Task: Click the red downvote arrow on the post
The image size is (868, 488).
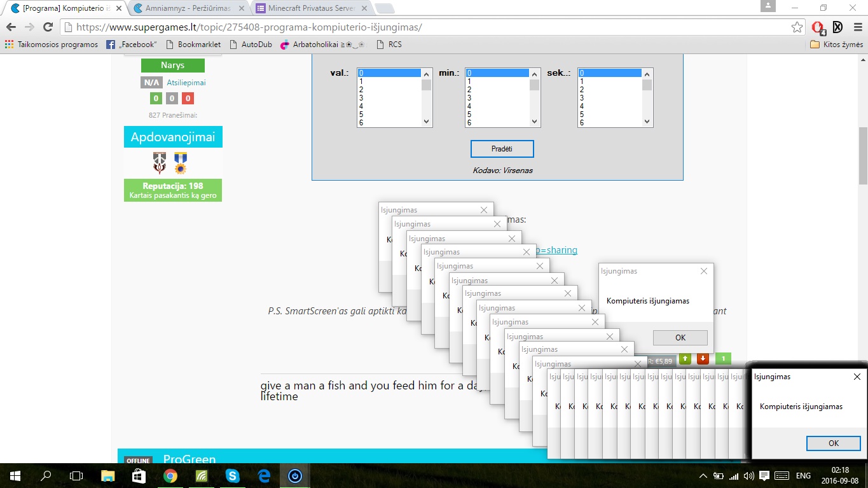Action: (703, 359)
